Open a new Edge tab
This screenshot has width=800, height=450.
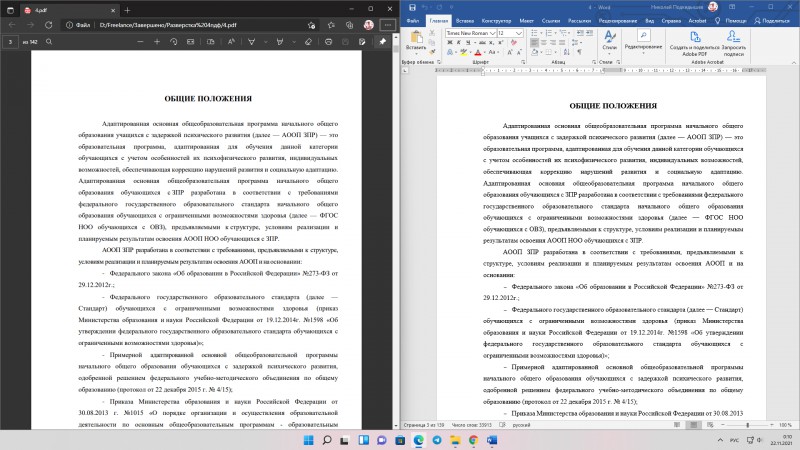pyautogui.click(x=127, y=10)
